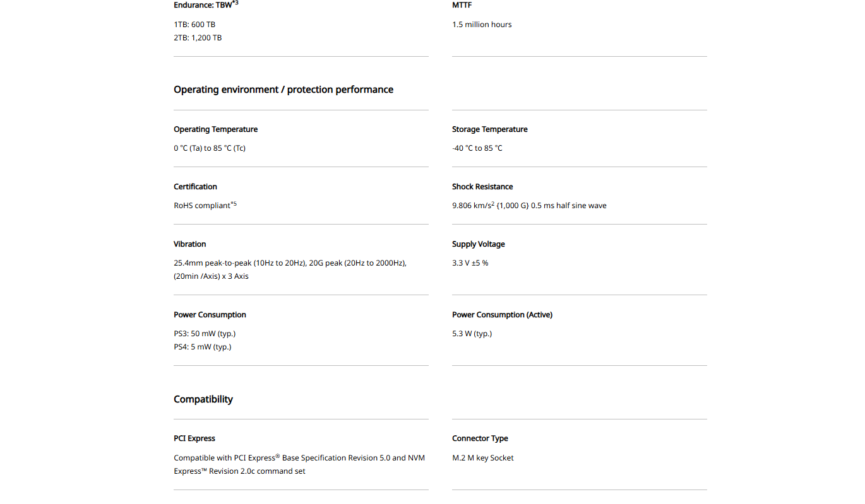Select the "M.2 M key Socket" connector value

[482, 458]
